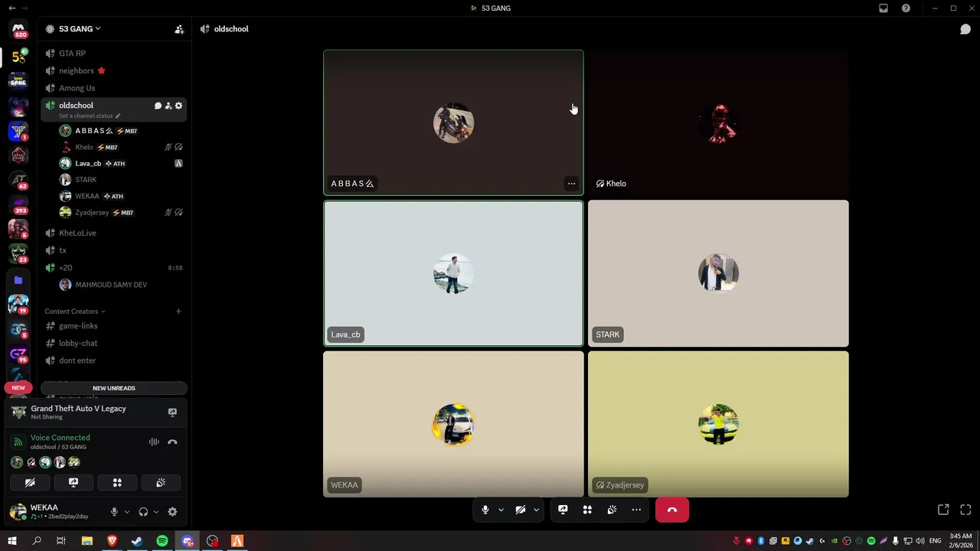
Task: Share your screen from the call control bar
Action: [563, 510]
